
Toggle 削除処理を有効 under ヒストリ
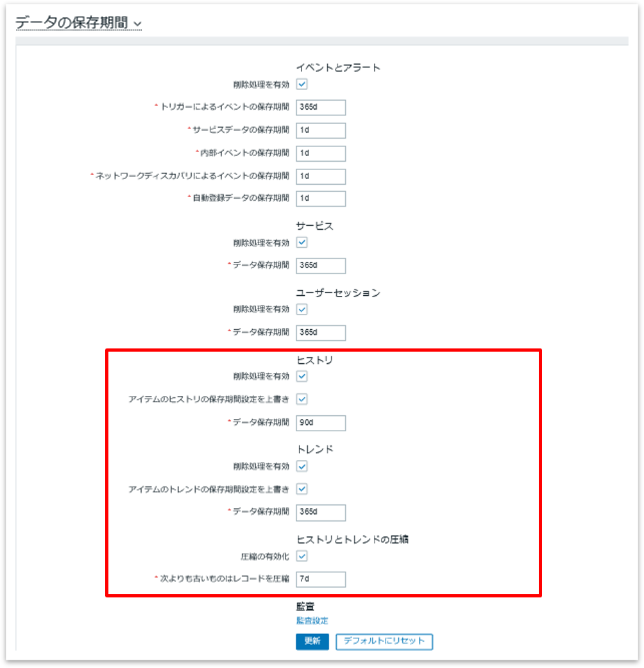coord(302,376)
